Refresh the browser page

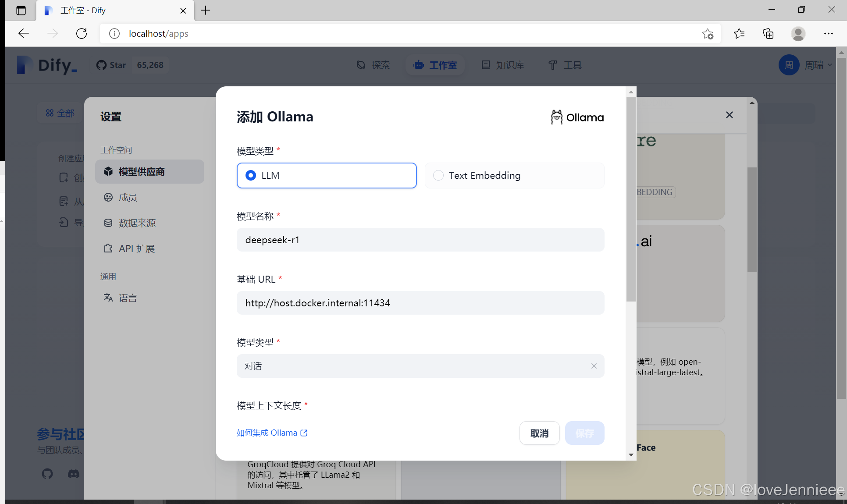click(82, 33)
